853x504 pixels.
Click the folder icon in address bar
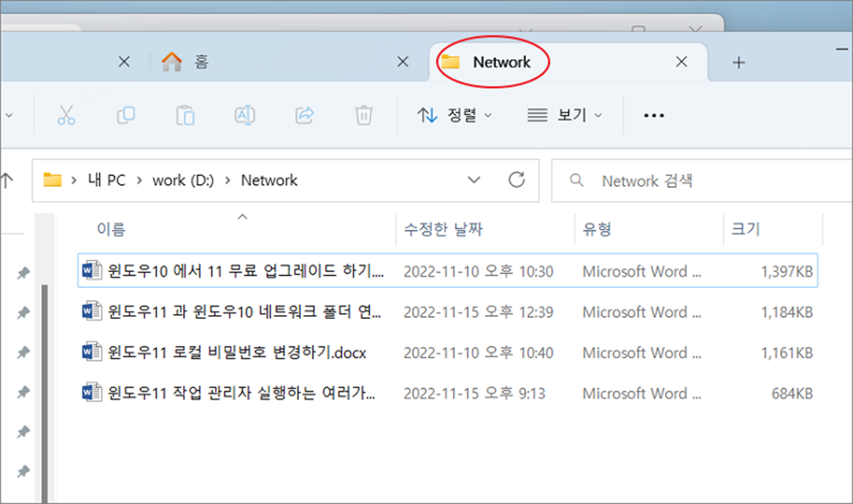(x=53, y=180)
